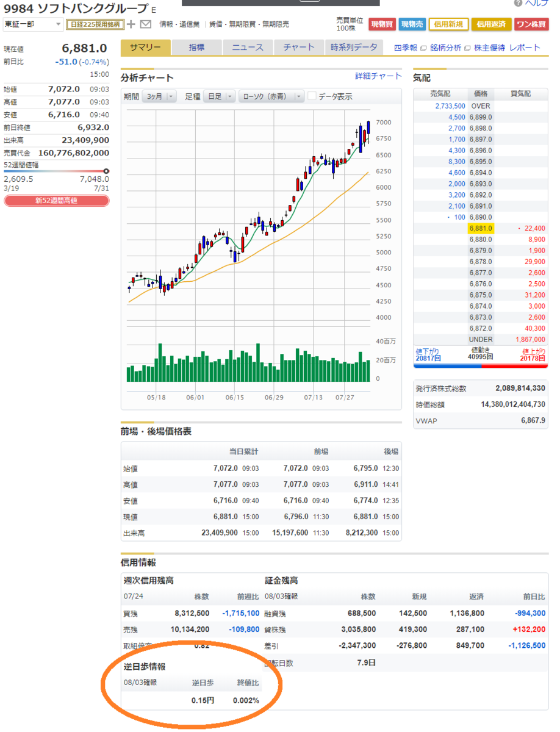Click the 現物買 button
The height and width of the screenshot is (732, 560).
coord(382,24)
